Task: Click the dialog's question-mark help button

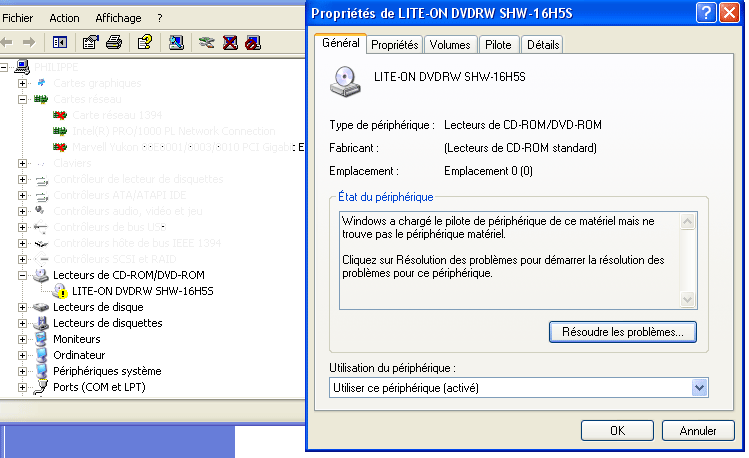Action: (x=706, y=13)
